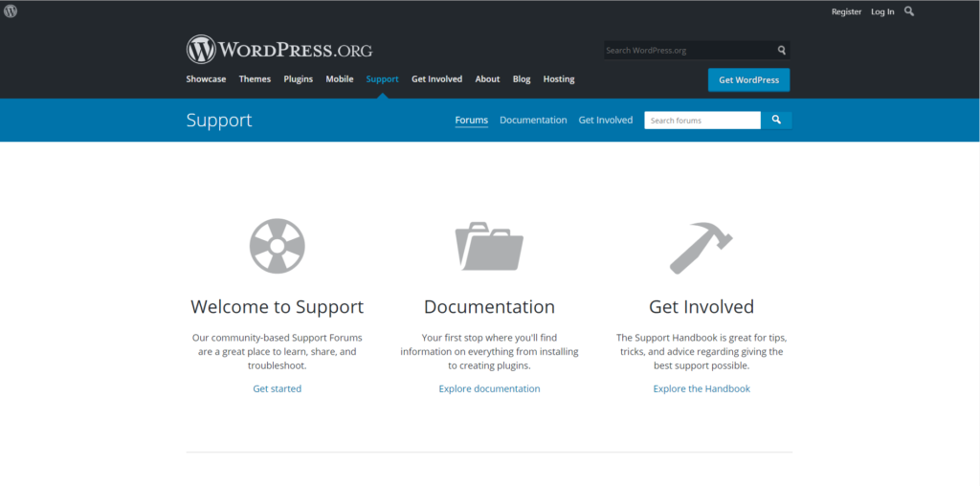The width and height of the screenshot is (980, 486).
Task: Open the admin bar search magnifier icon
Action: (x=909, y=11)
